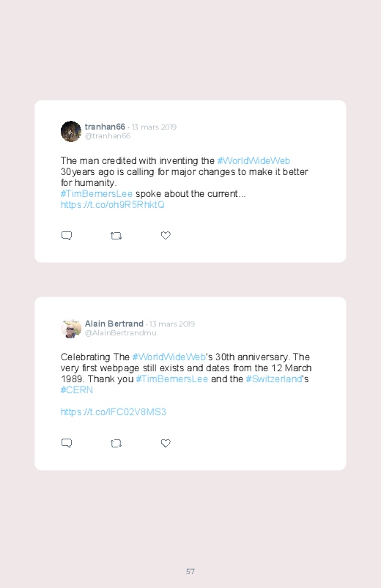Open the https://t.co/IFC02V8MS3 link
The image size is (381, 588).
[114, 412]
